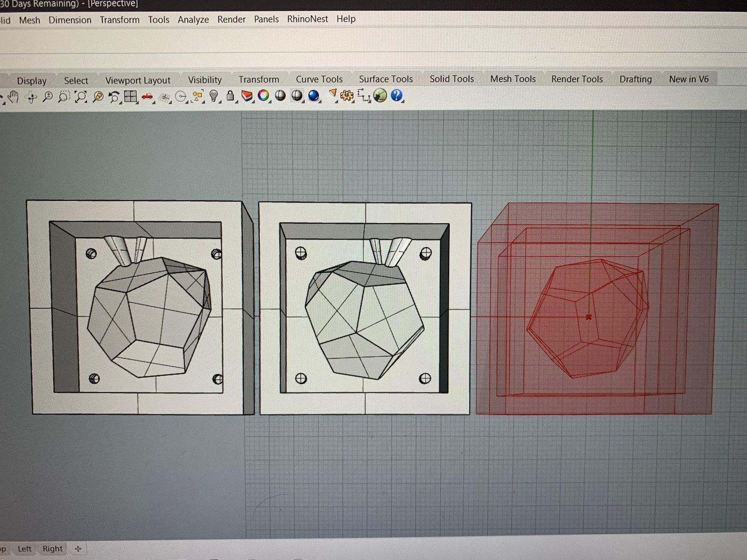
Task: Open Object Properties color wheel icon
Action: click(263, 96)
